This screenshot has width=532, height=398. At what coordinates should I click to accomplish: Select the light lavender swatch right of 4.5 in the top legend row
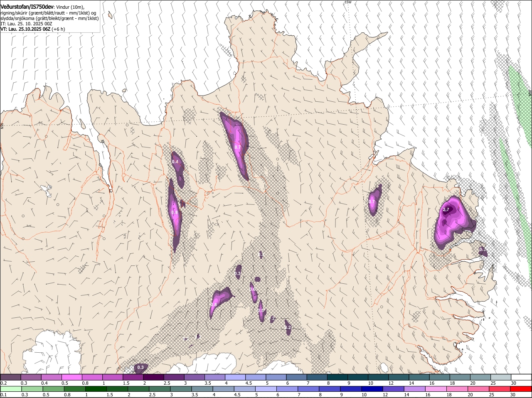click(256, 377)
